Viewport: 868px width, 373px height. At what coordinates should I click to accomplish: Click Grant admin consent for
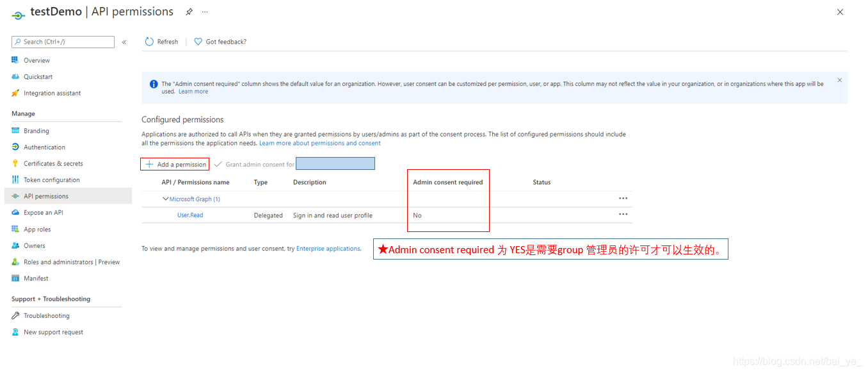(254, 164)
